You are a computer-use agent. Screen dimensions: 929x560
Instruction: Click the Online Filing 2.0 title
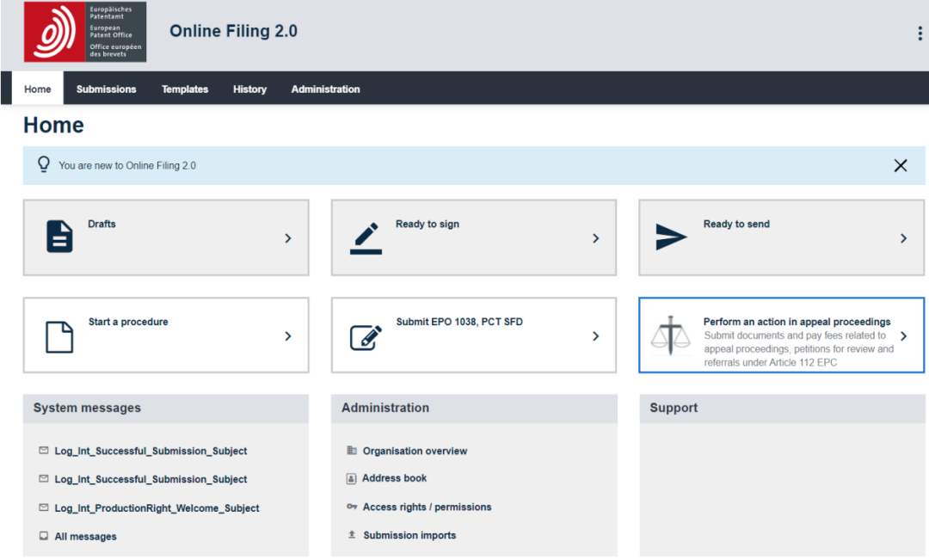click(x=233, y=31)
